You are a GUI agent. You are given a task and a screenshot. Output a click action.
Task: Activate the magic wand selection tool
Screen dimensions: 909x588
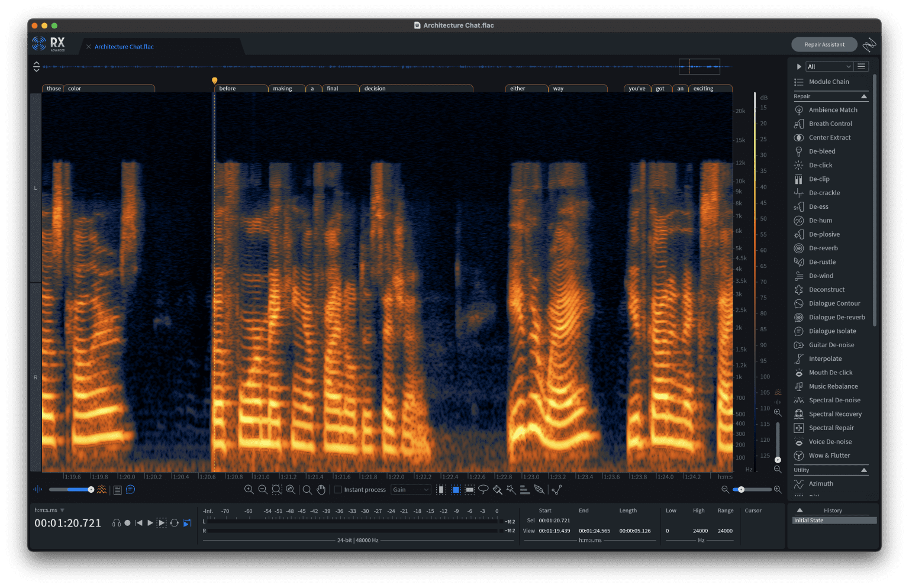click(x=511, y=489)
